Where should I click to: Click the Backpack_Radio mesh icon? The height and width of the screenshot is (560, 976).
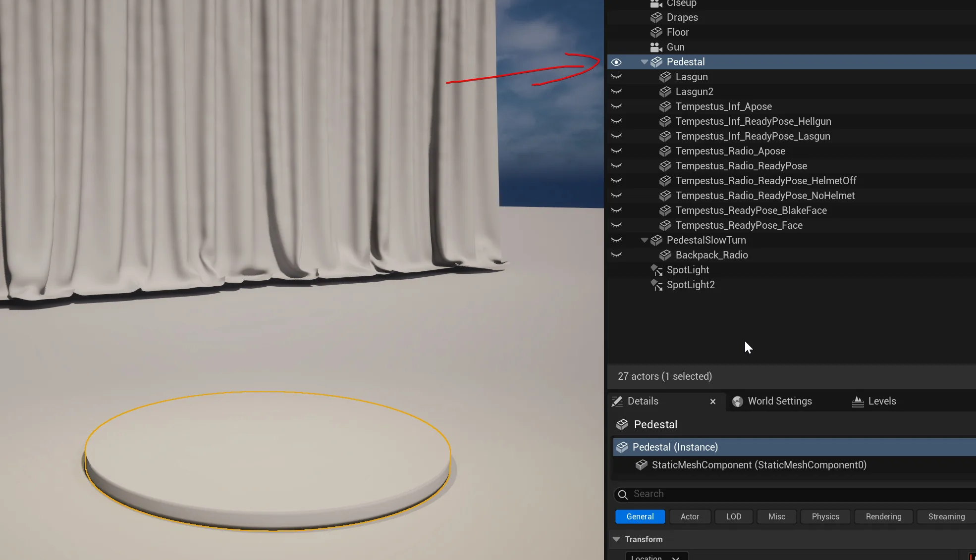665,255
